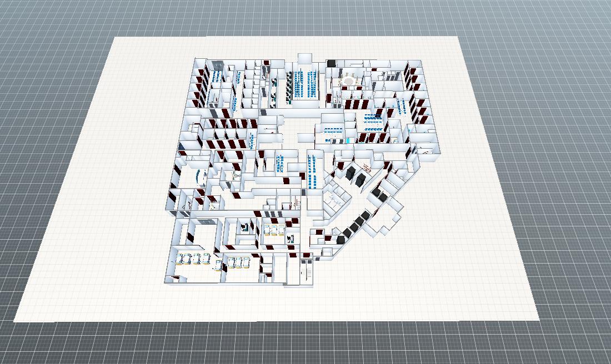Viewport: 611px width, 364px height.
Task: Select the three beds in the middle ward room
Action: [276, 229]
